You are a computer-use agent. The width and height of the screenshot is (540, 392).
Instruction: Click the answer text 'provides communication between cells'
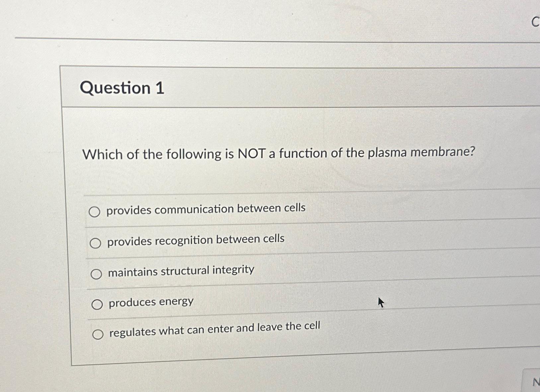click(x=206, y=209)
